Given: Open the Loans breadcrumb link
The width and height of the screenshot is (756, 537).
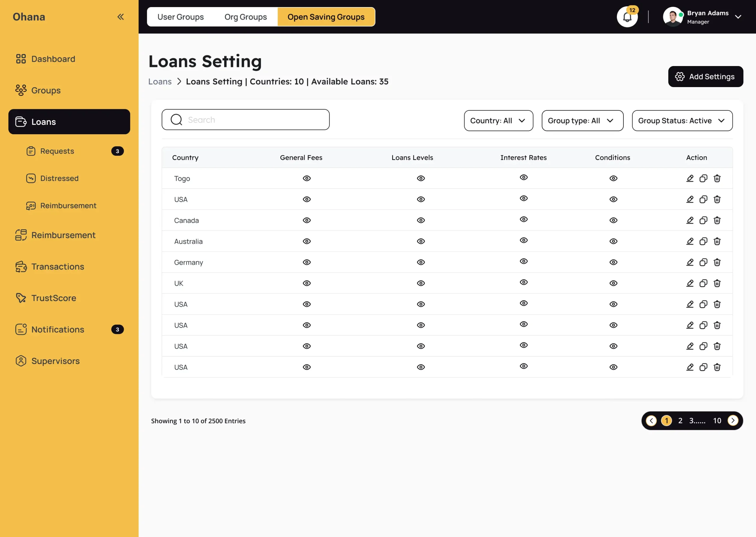Looking at the screenshot, I should (x=160, y=81).
